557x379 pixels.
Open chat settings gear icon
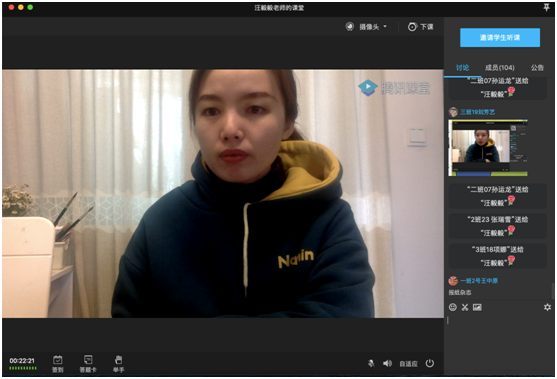(x=547, y=307)
